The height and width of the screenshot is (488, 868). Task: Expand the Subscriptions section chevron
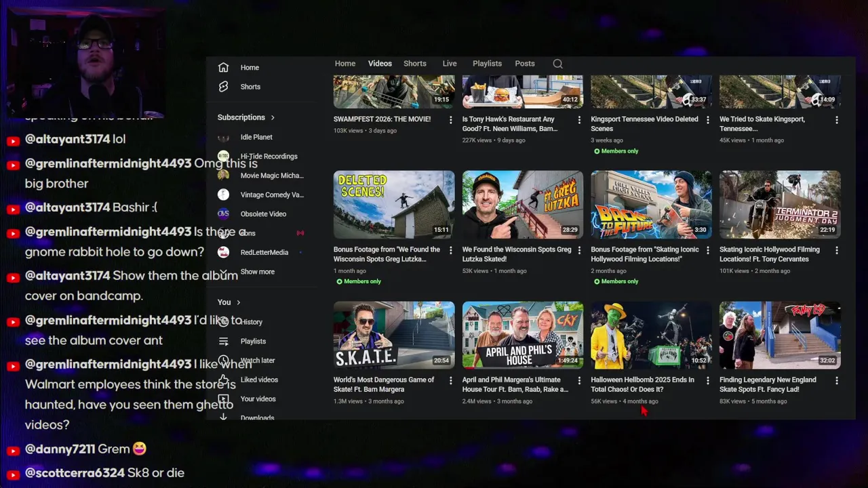pyautogui.click(x=273, y=117)
